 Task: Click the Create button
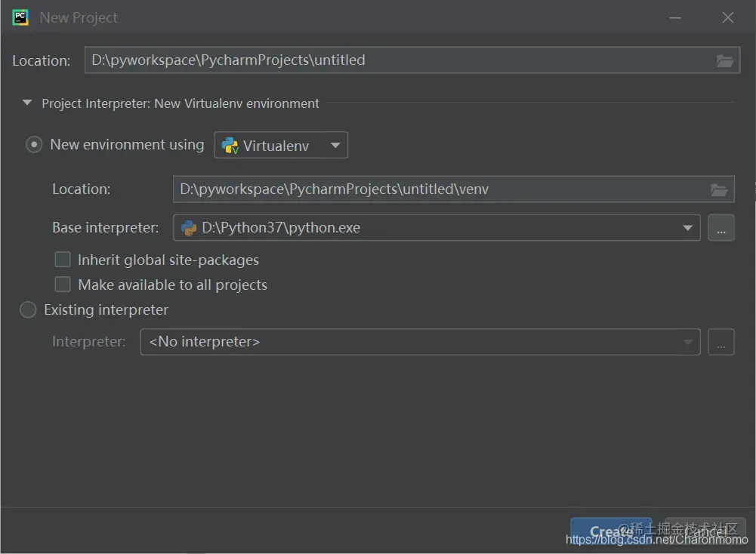pos(611,532)
